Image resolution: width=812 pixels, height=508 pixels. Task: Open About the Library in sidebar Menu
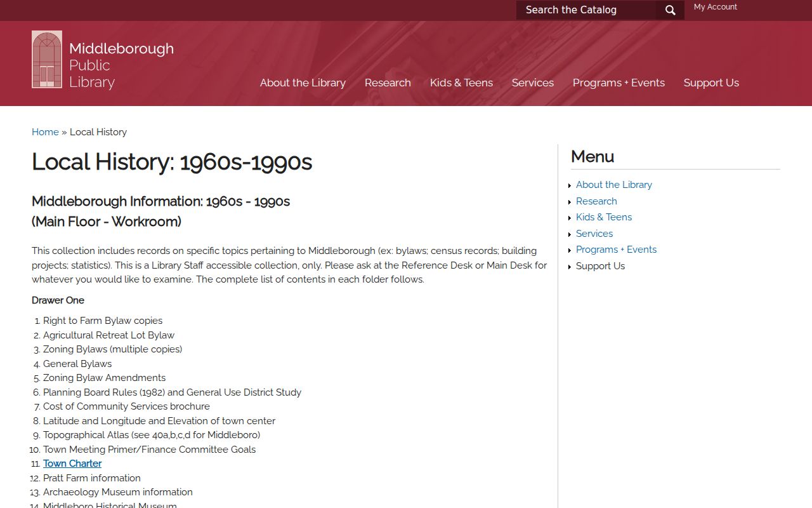pyautogui.click(x=613, y=185)
